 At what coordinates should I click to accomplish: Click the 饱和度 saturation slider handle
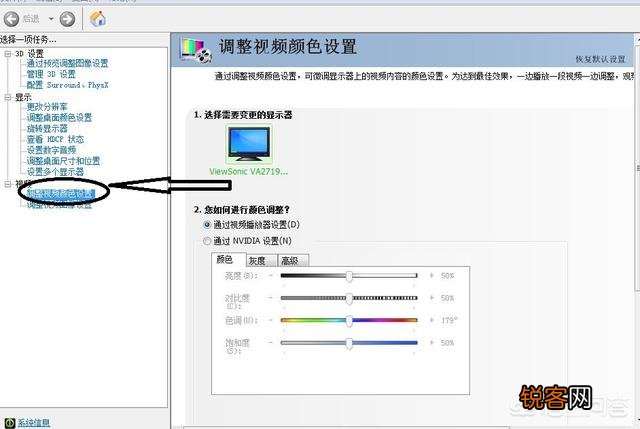(x=349, y=343)
